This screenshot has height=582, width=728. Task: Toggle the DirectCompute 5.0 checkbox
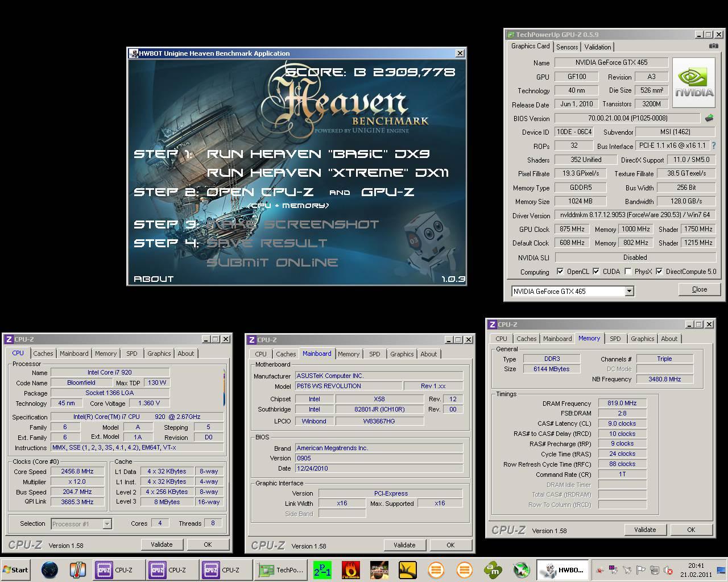tap(659, 272)
